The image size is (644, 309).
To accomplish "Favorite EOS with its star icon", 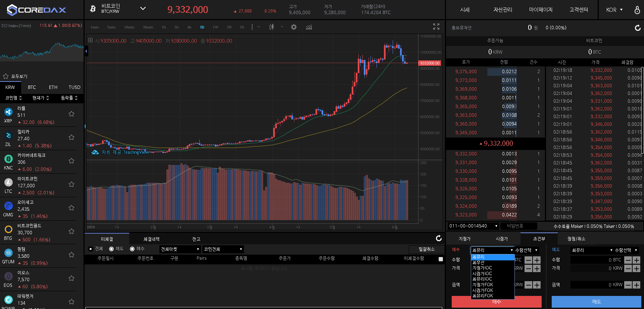I will pyautogui.click(x=71, y=278).
